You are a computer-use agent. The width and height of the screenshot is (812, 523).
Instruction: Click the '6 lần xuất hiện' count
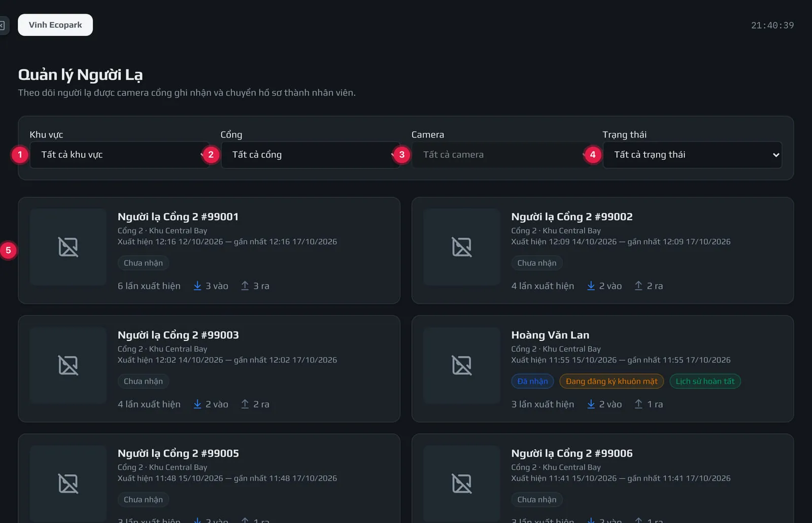click(x=149, y=286)
